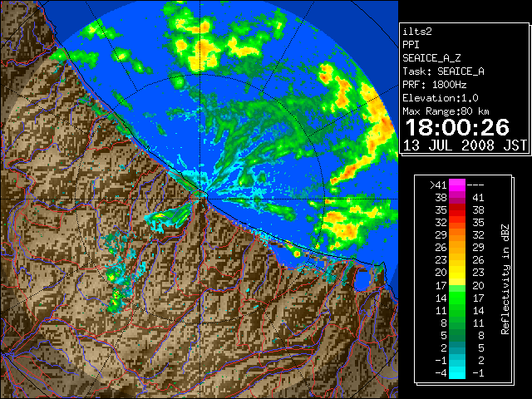Click the Reflectivity in dBZ legend title
The image size is (532, 399).
(x=505, y=279)
